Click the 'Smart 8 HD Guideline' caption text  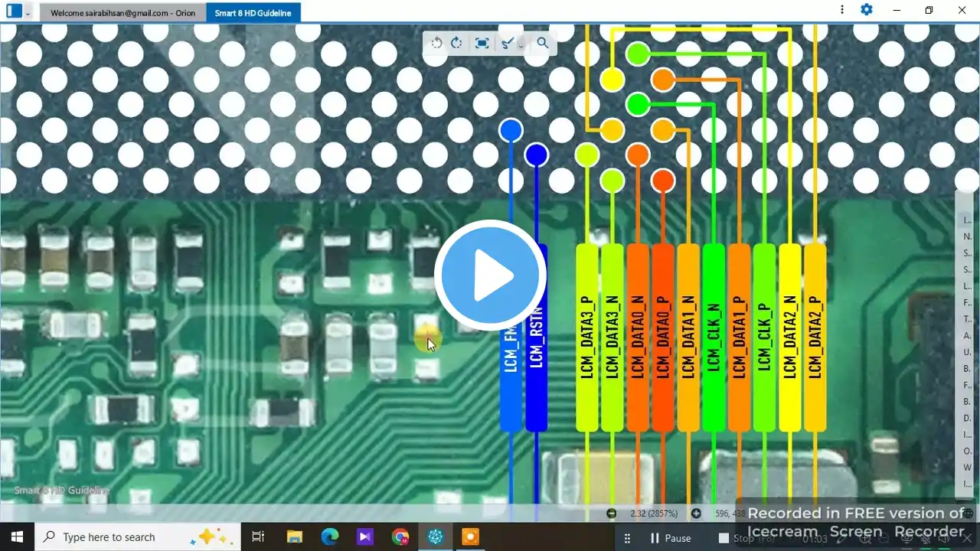[x=62, y=490]
